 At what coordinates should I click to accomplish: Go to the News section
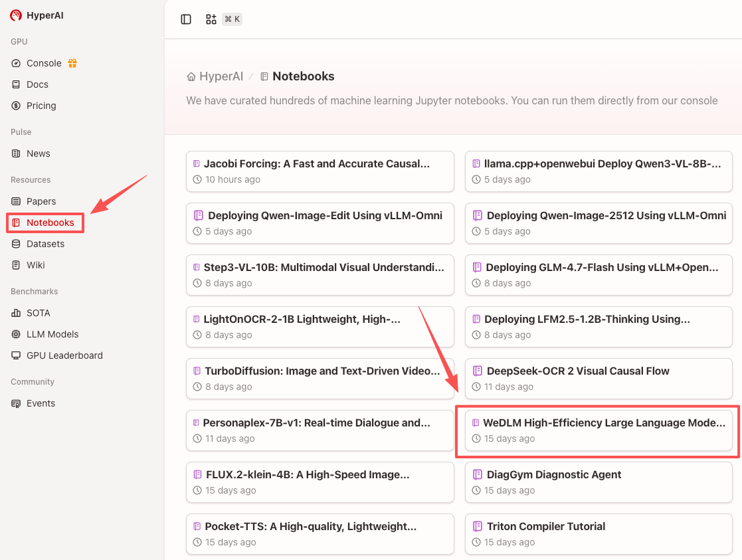(38, 153)
